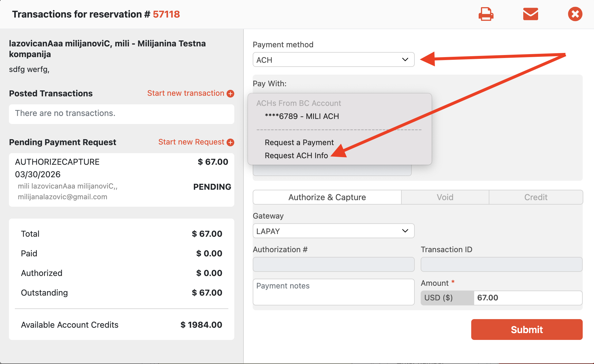
Task: Expand the LAPAY Gateway dropdown
Action: tap(333, 231)
